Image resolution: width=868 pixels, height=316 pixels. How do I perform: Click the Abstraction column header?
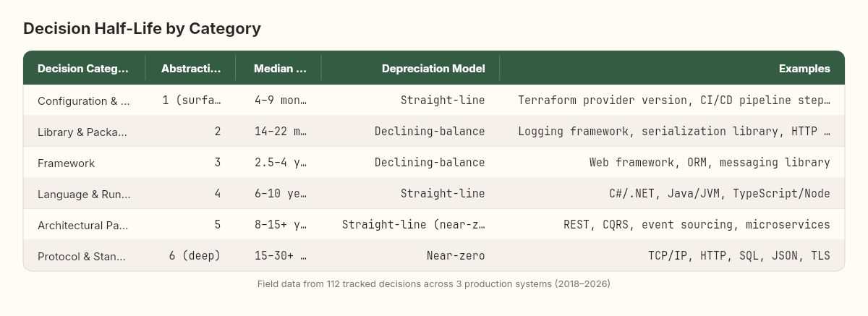point(191,69)
